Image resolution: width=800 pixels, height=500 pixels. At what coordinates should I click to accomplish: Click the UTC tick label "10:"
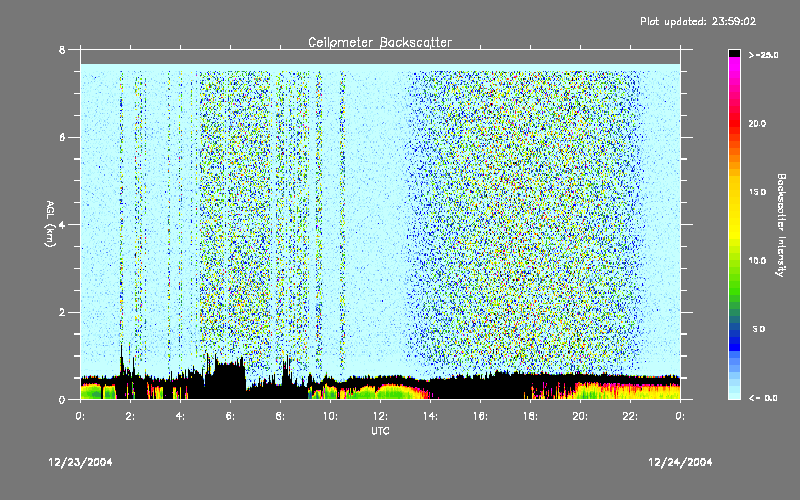tap(330, 416)
